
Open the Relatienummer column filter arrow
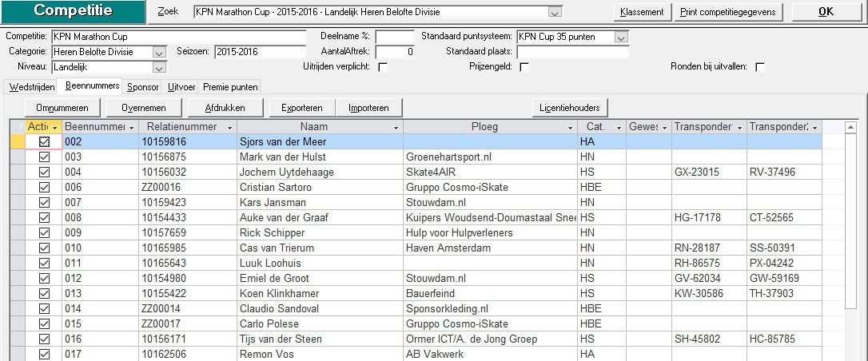click(229, 128)
